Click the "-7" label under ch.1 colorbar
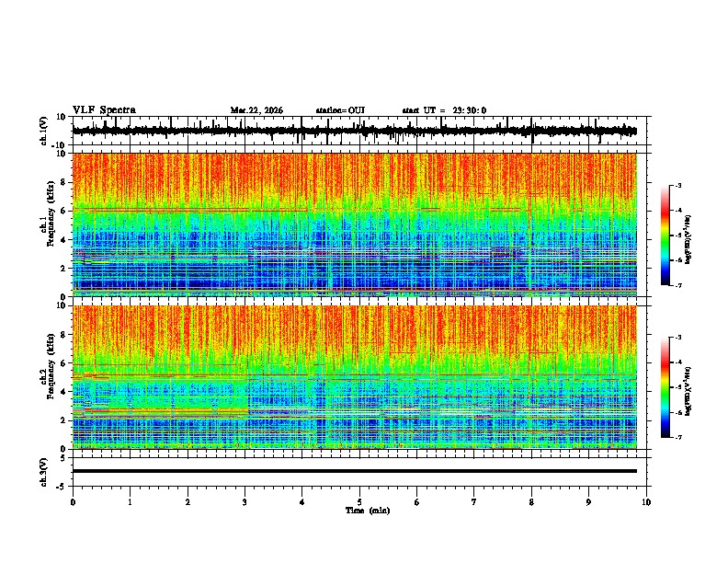Viewport: 728px width, 563px height. [x=678, y=285]
